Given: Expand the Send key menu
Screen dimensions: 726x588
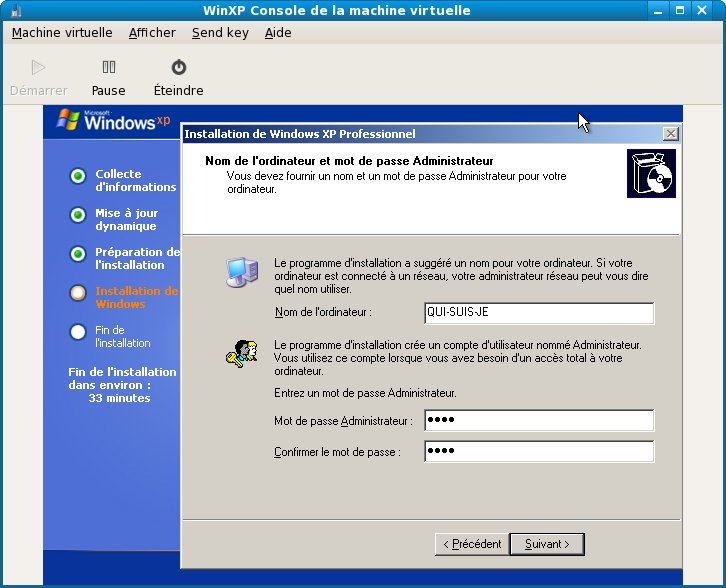Looking at the screenshot, I should click(x=220, y=33).
